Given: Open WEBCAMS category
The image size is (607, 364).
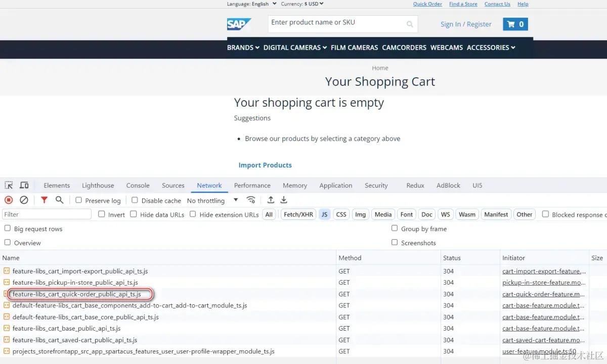Looking at the screenshot, I should pos(447,48).
